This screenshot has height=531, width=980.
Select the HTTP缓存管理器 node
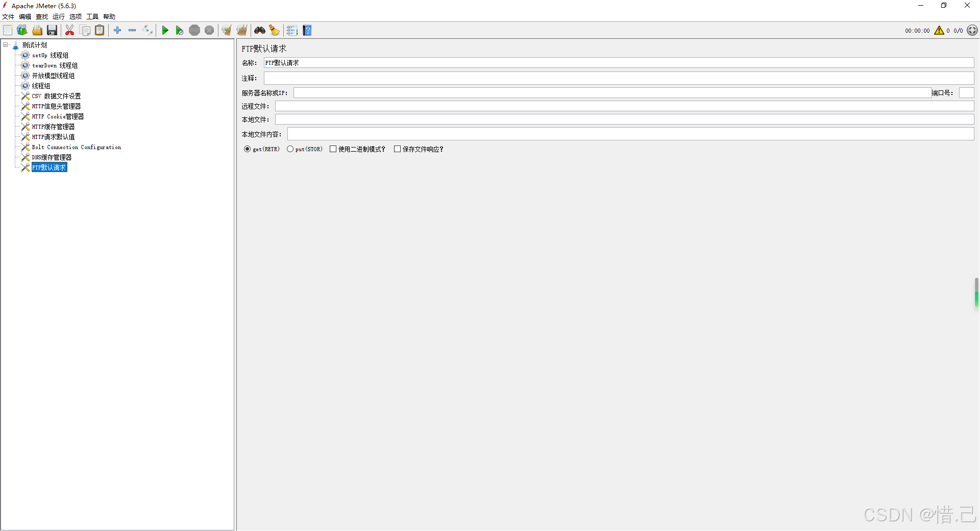click(x=53, y=127)
